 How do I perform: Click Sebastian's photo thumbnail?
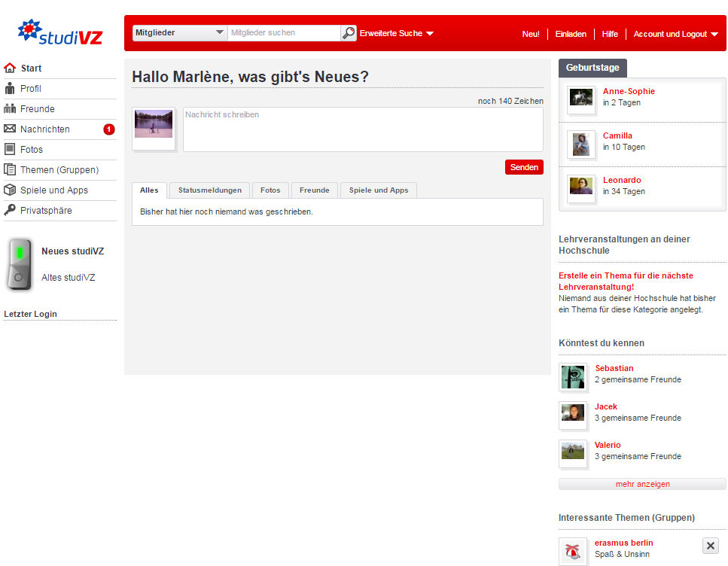[x=573, y=377]
